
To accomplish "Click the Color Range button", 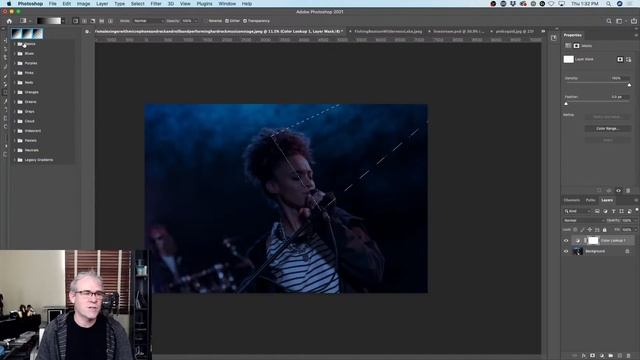I will (607, 129).
